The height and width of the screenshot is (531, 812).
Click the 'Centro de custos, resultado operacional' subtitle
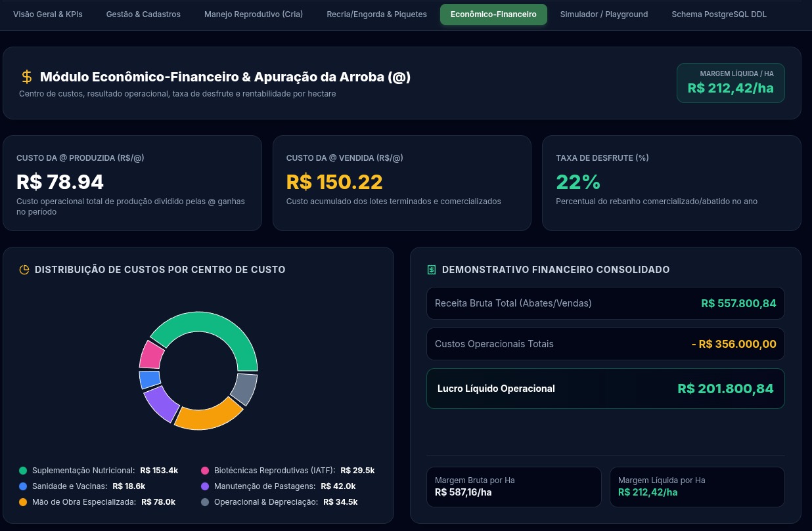(x=177, y=94)
